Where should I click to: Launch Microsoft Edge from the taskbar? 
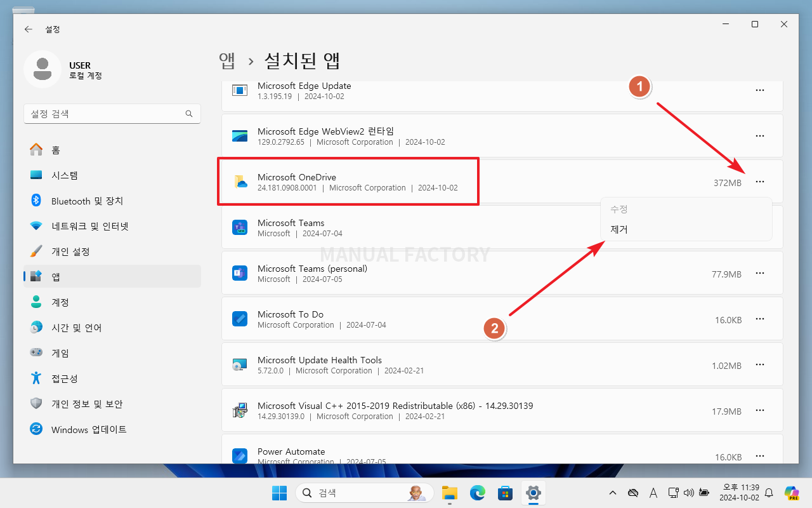[x=478, y=493]
